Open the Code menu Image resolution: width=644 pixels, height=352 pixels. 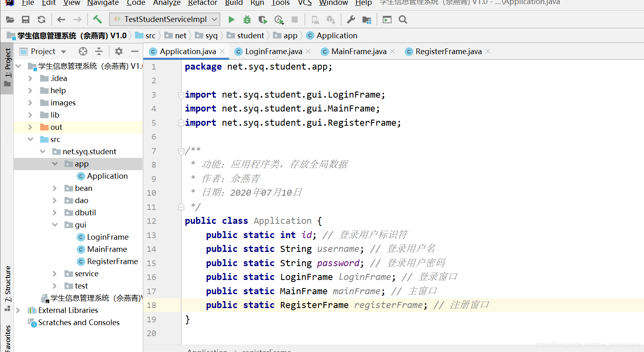click(136, 3)
